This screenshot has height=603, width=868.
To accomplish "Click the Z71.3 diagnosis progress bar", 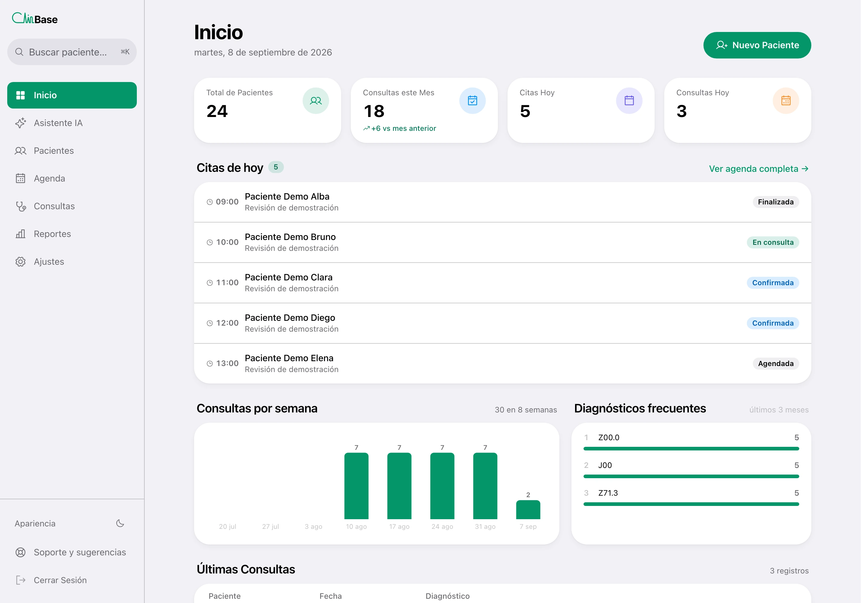I will click(691, 504).
